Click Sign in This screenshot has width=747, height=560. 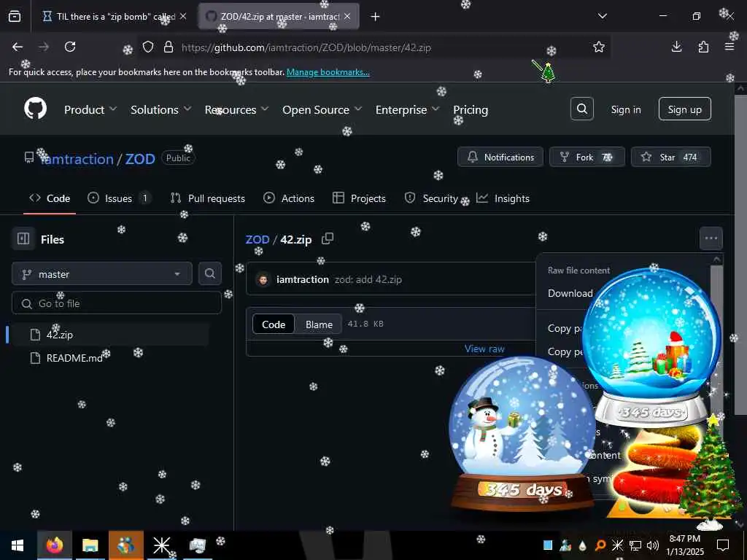tap(625, 109)
